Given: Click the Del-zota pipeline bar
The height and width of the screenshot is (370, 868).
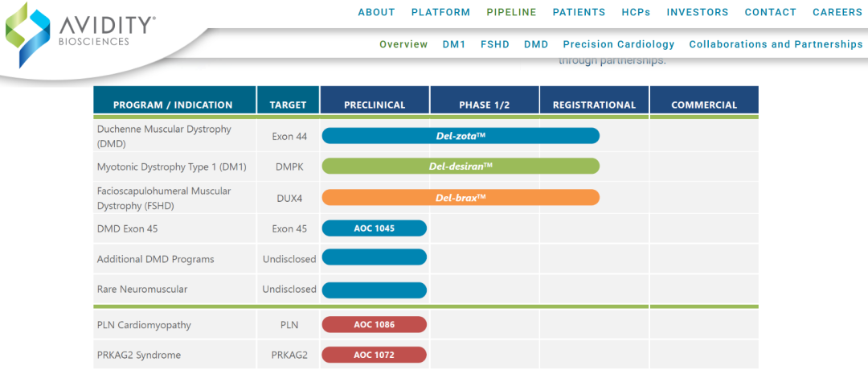Looking at the screenshot, I should click(461, 136).
